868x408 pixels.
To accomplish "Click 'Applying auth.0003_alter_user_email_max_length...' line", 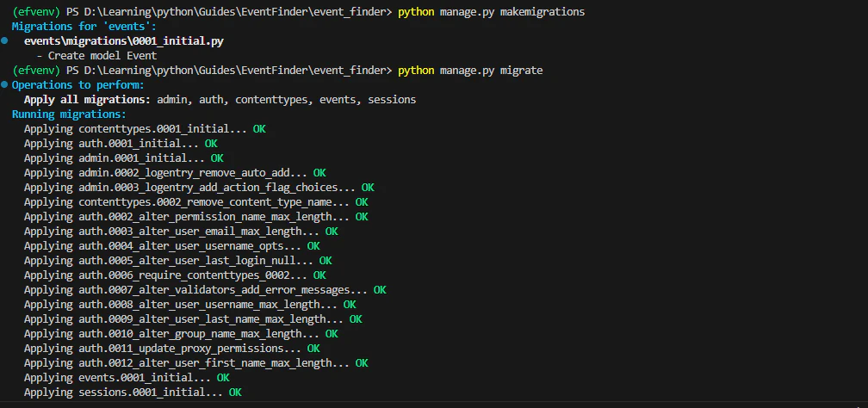I will click(181, 232).
